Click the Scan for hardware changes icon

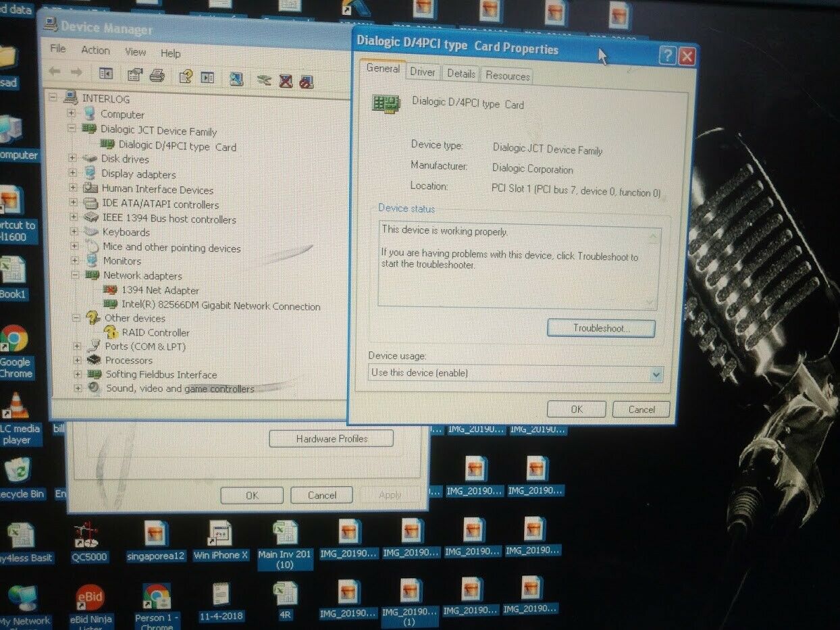click(236, 79)
